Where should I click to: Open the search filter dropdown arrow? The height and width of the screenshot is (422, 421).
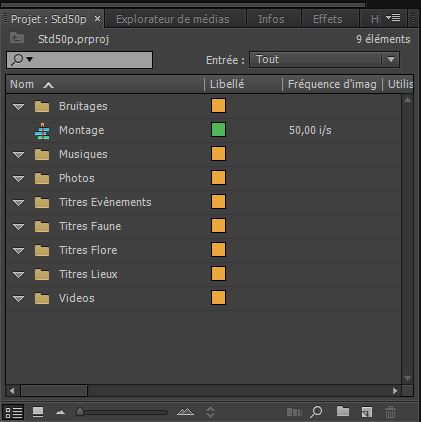point(30,60)
